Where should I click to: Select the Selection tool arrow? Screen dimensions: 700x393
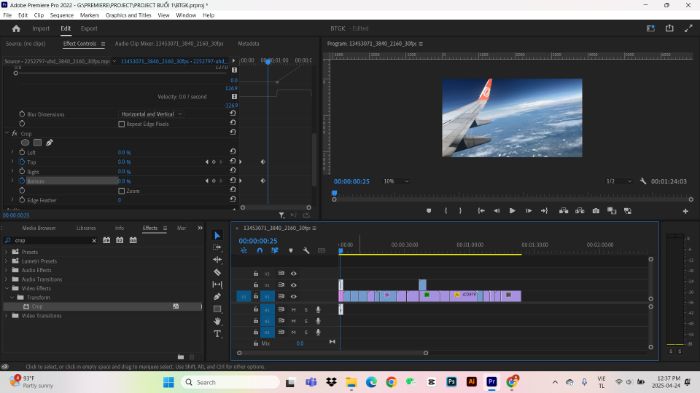[x=217, y=235]
